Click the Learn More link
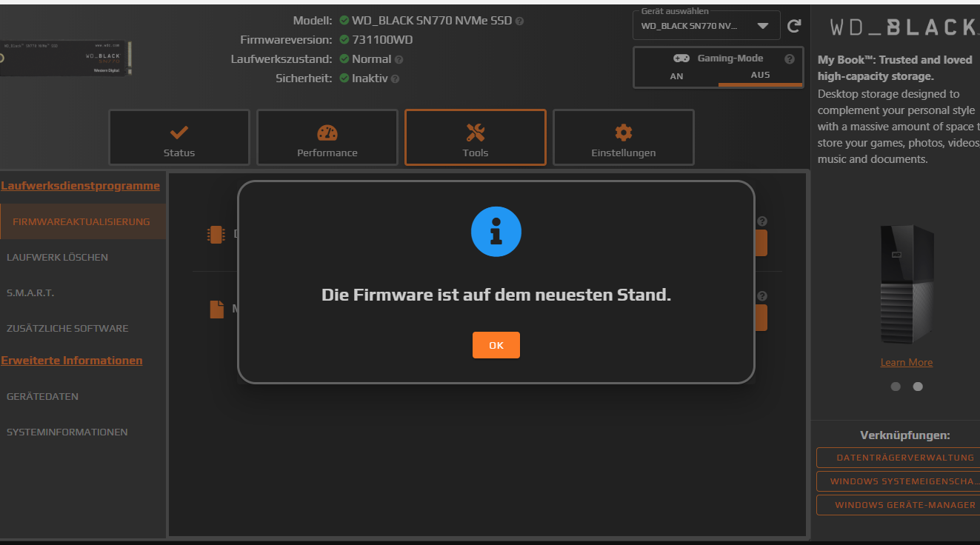This screenshot has height=545, width=980. (x=906, y=362)
